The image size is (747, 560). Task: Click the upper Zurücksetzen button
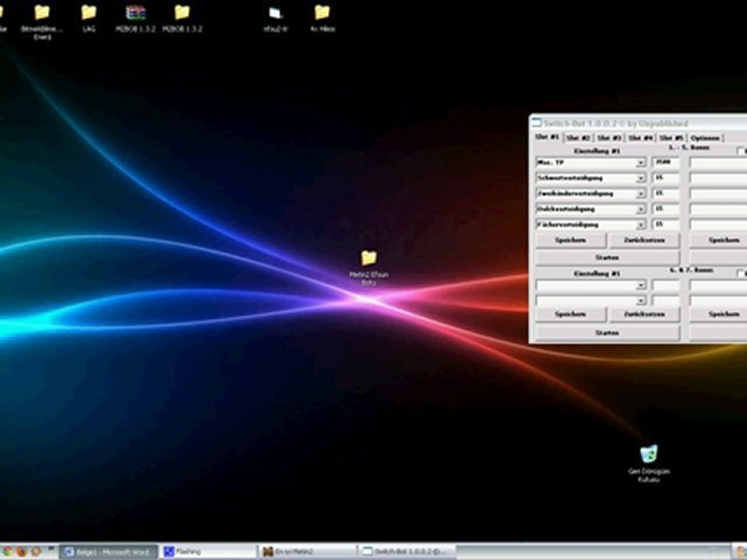(x=644, y=240)
